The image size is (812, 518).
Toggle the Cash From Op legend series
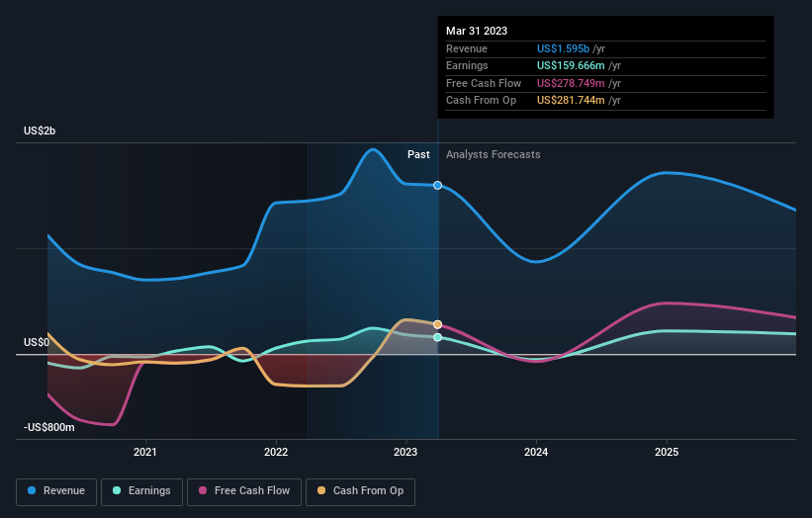tap(360, 491)
